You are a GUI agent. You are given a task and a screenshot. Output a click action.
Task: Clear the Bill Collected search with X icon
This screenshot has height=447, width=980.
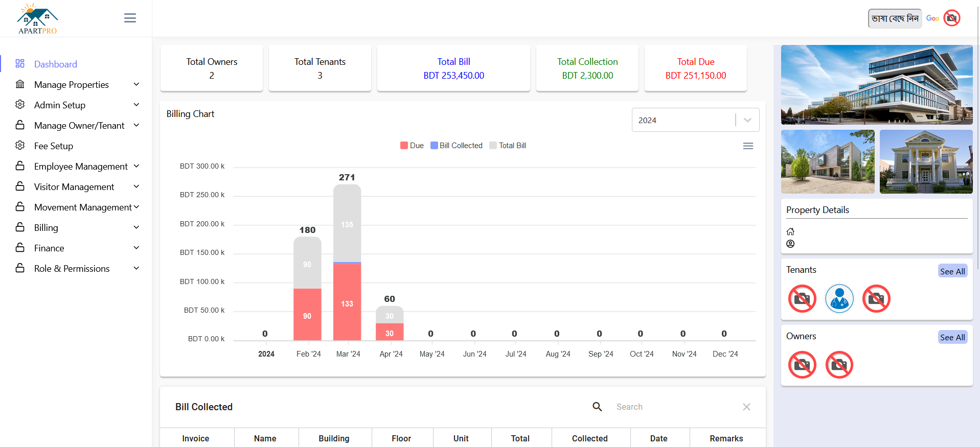(x=746, y=407)
